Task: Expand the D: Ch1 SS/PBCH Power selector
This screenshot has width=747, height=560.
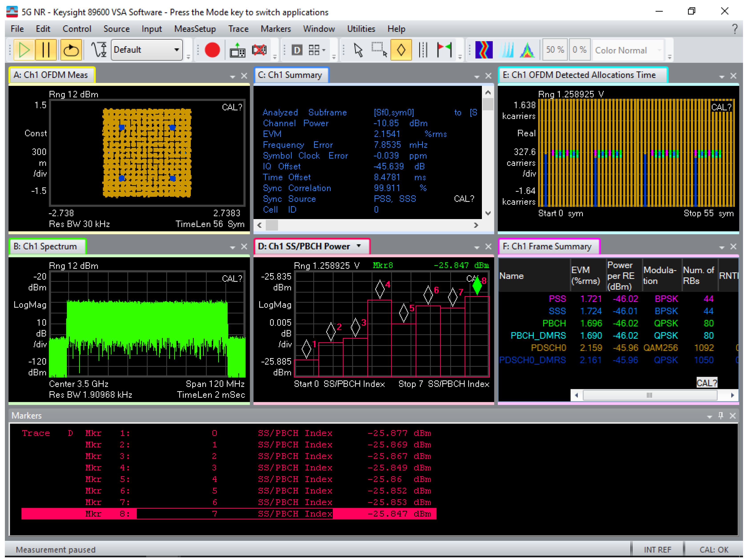Action: click(x=359, y=246)
